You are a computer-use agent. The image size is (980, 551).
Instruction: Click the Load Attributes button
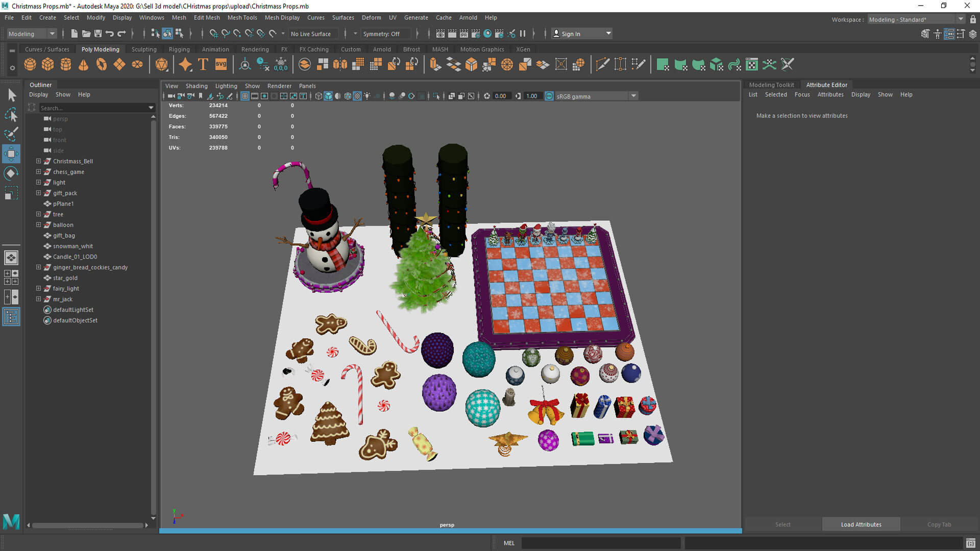pos(861,524)
